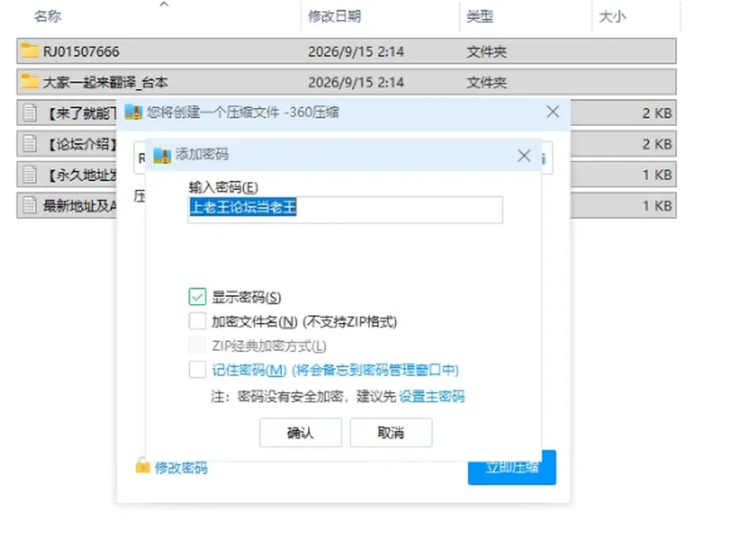Click the 【永久地址 document icon
The width and height of the screenshot is (756, 548).
30,175
